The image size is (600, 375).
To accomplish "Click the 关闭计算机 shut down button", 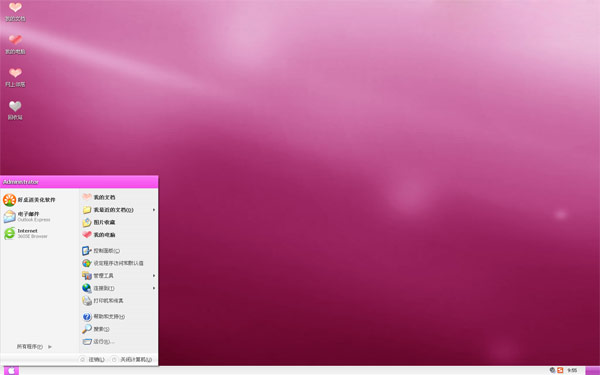I will pos(132,360).
